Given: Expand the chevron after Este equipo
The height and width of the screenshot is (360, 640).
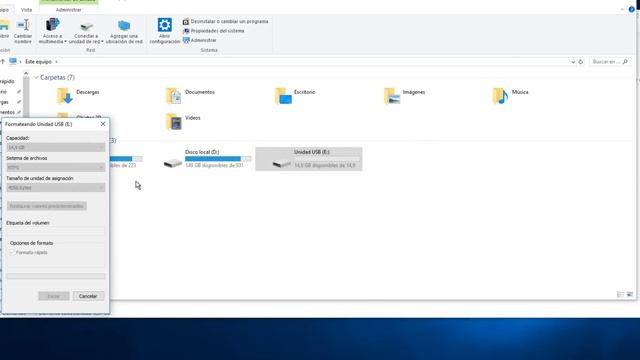Looking at the screenshot, I should 56,62.
